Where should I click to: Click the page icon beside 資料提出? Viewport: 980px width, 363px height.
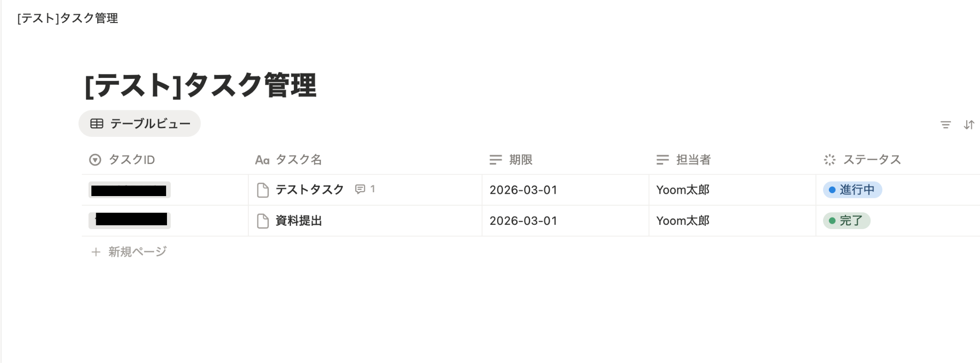pos(263,221)
